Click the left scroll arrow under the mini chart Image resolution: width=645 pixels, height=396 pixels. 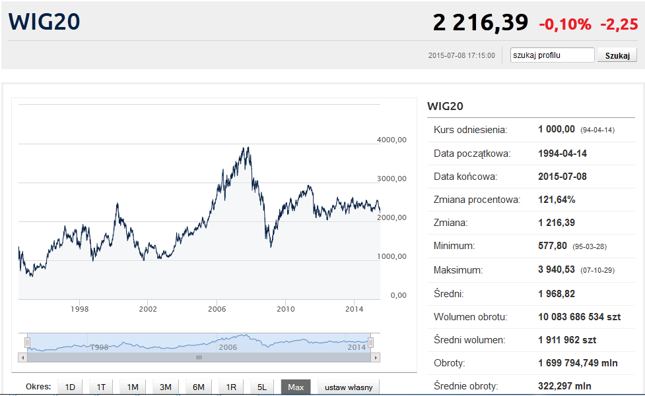(x=23, y=358)
